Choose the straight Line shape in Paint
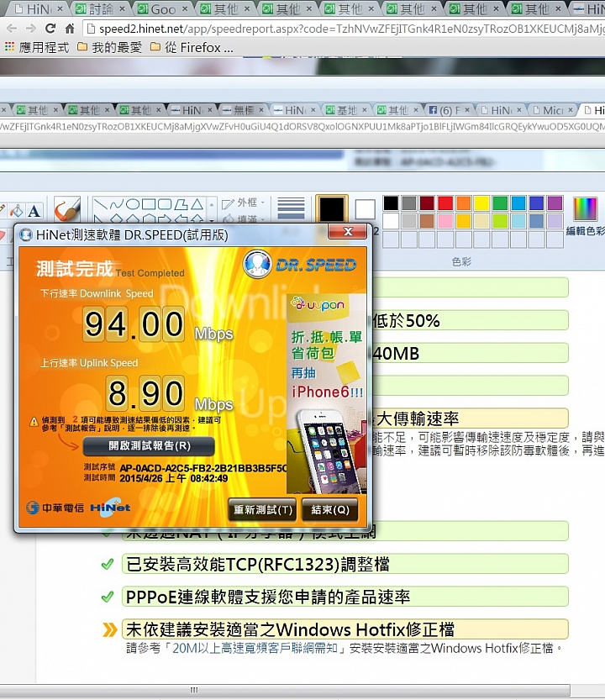The height and width of the screenshot is (700, 605). [x=101, y=205]
